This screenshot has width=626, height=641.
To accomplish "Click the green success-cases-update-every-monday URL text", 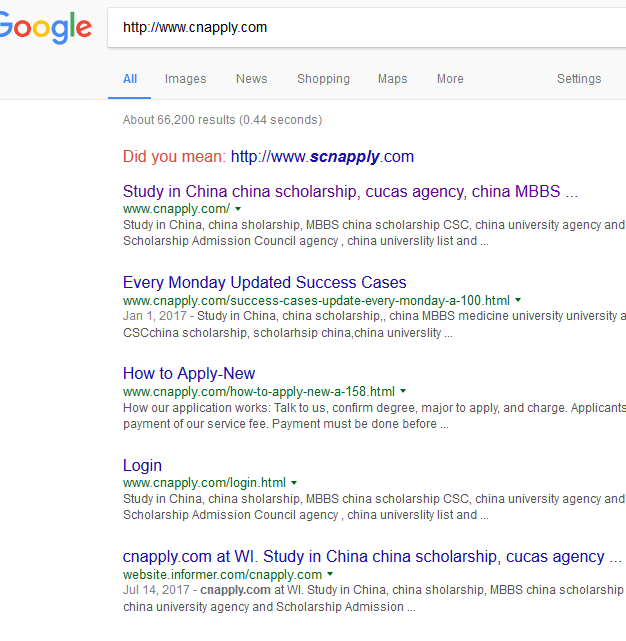I will [316, 300].
